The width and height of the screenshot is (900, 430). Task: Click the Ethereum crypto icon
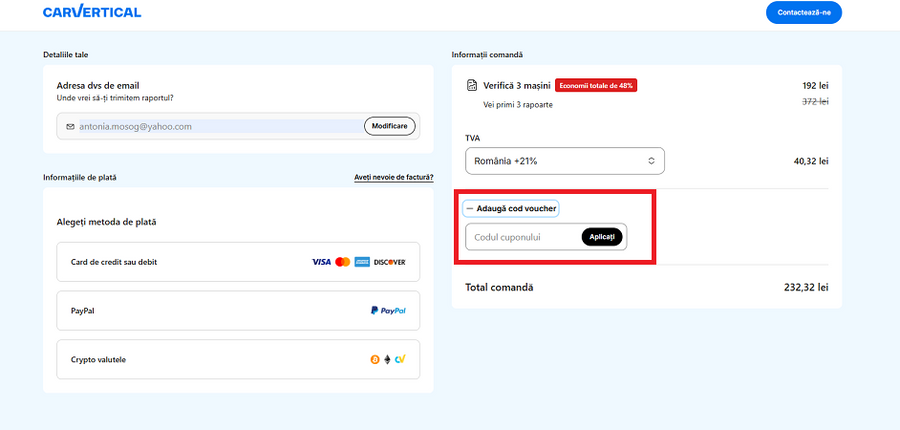point(387,359)
